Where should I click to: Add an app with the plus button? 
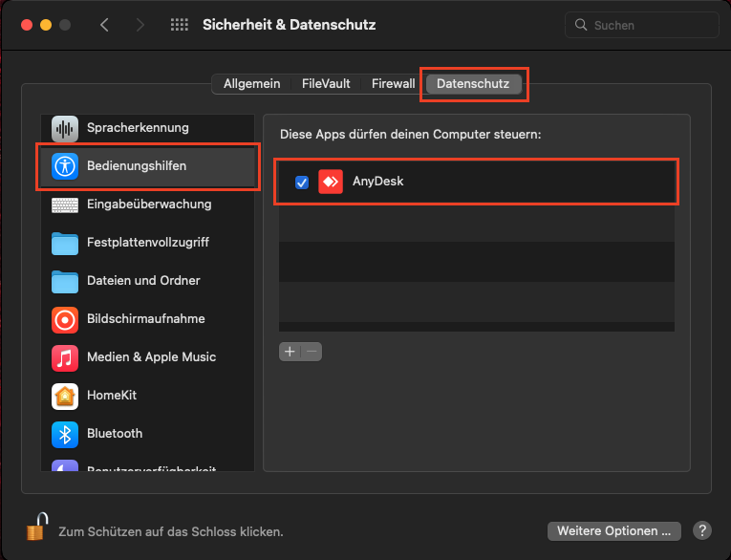point(290,352)
